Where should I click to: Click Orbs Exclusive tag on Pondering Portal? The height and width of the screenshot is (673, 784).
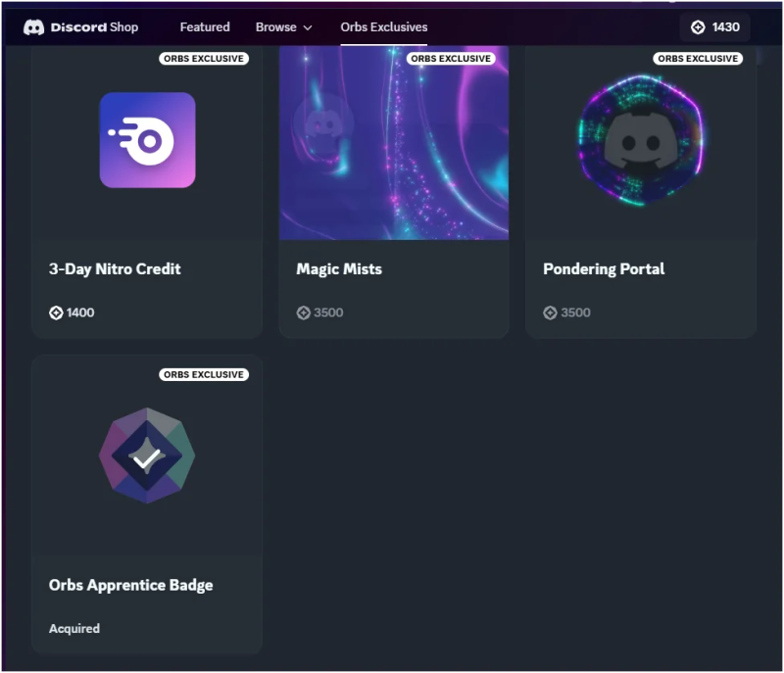pos(698,59)
